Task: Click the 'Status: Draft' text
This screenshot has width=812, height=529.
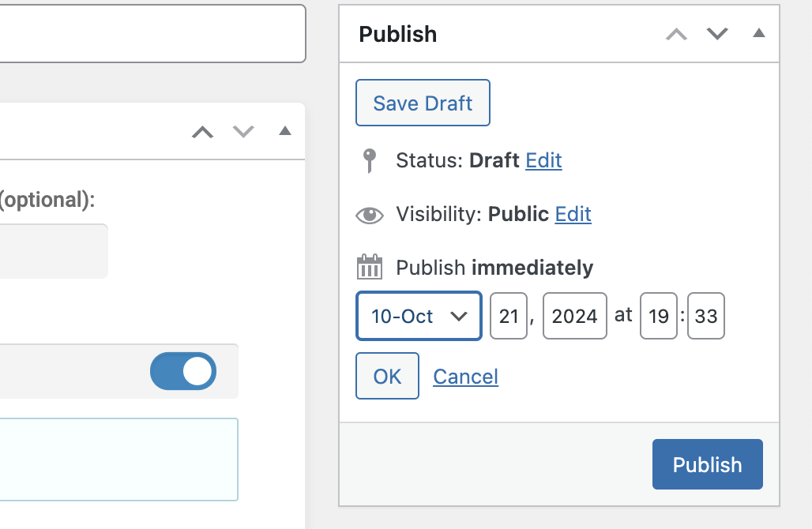Action: (458, 160)
